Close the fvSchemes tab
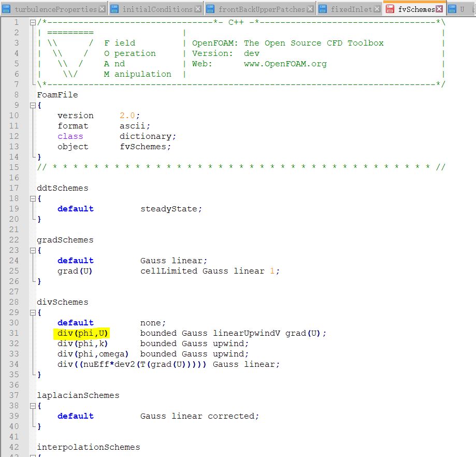The image size is (476, 457). (439, 9)
